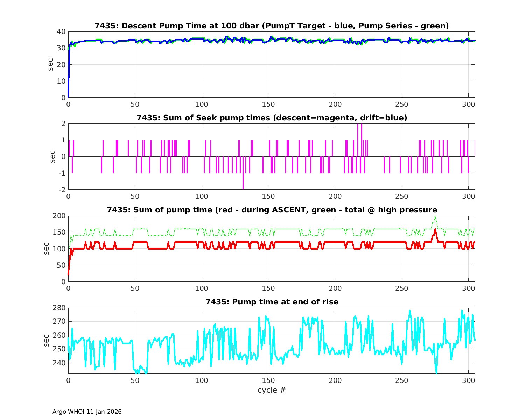Click the 'Descent Pump Time at 100 dbar' plot title
Image resolution: width=525 pixels, height=420 pixels.
[x=272, y=26]
